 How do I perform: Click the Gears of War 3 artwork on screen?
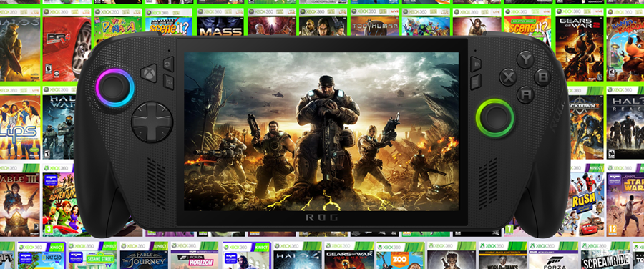321,132
